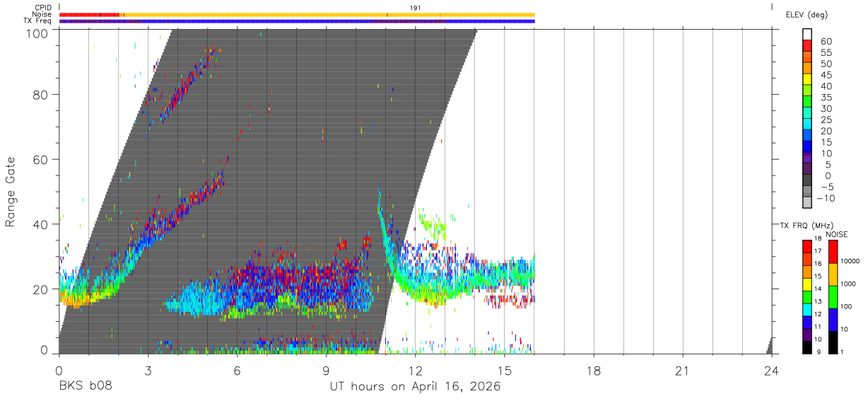Image resolution: width=868 pixels, height=401 pixels.
Task: Click the yellow 14–15 MHz swatch in the TX FRQ legend
Action: [x=807, y=284]
